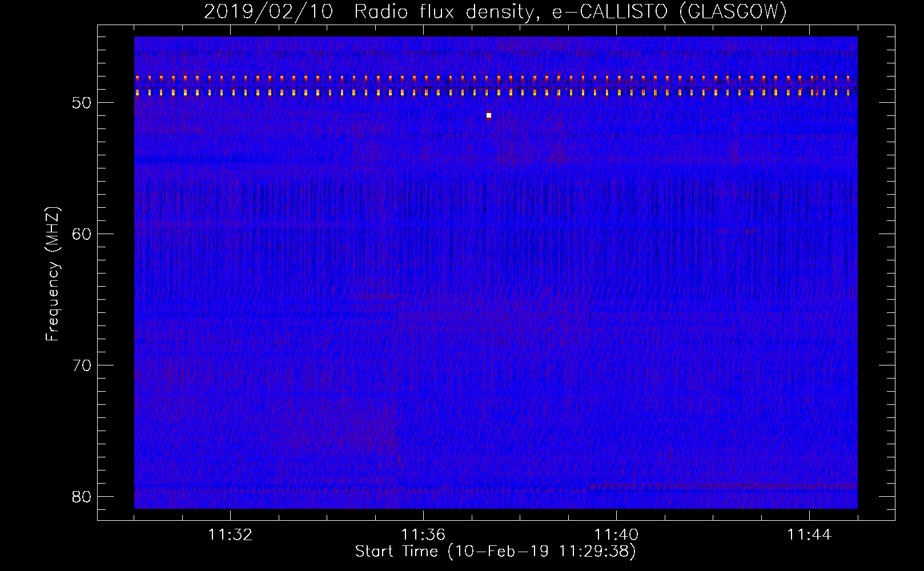Click the 80 frequency tick label
The height and width of the screenshot is (571, 924).
pyautogui.click(x=82, y=496)
